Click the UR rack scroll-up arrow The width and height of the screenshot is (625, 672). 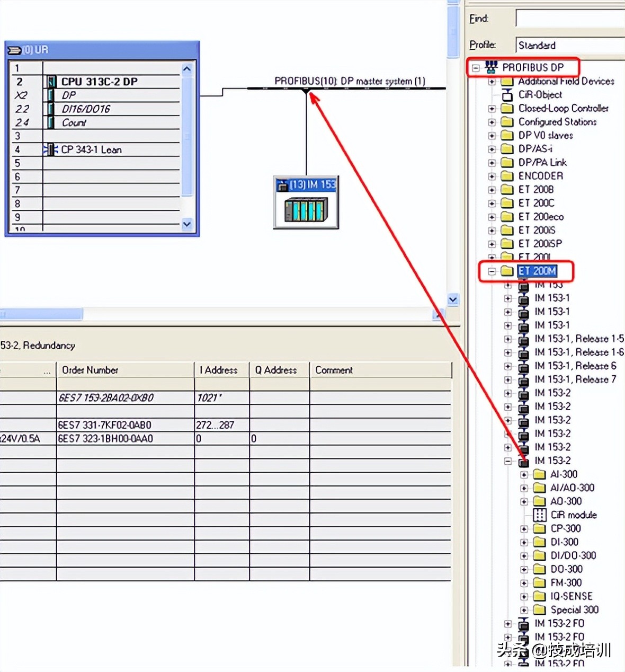point(186,69)
